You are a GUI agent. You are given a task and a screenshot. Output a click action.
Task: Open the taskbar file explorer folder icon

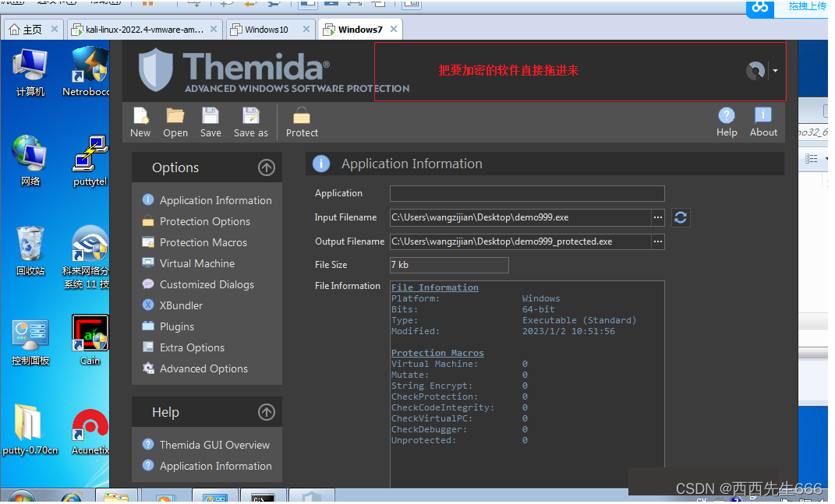pos(116,498)
